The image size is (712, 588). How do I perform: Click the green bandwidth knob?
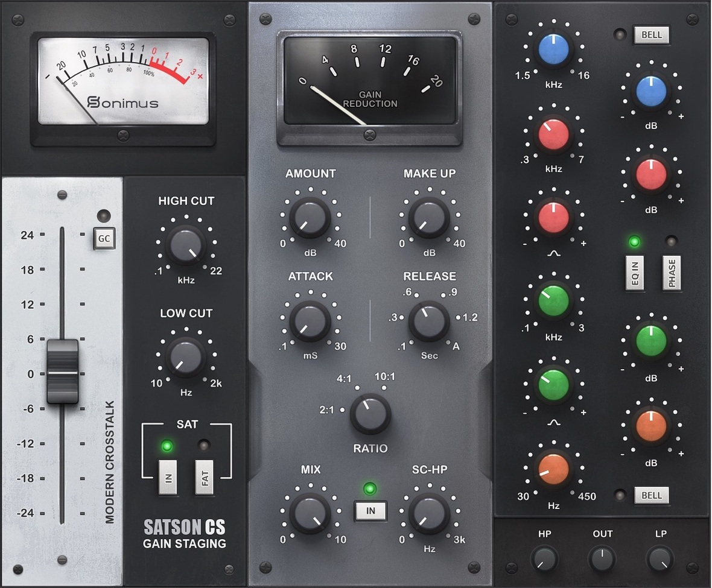[553, 385]
